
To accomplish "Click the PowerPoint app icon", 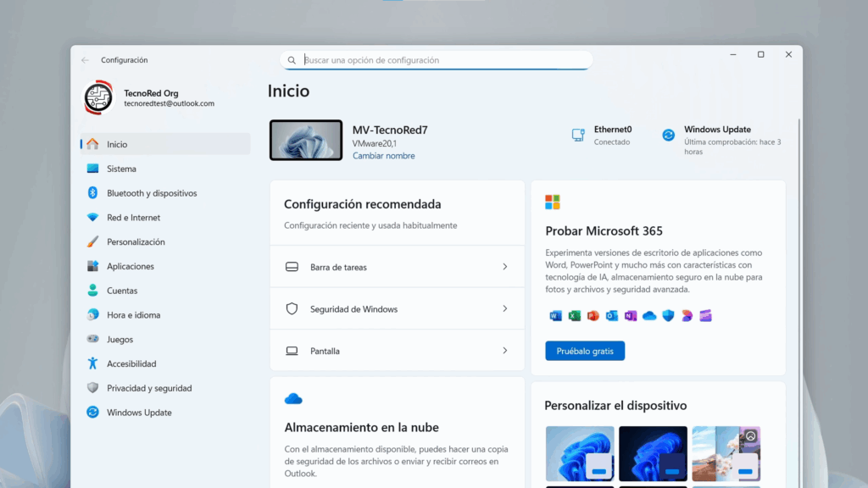I will click(x=593, y=315).
